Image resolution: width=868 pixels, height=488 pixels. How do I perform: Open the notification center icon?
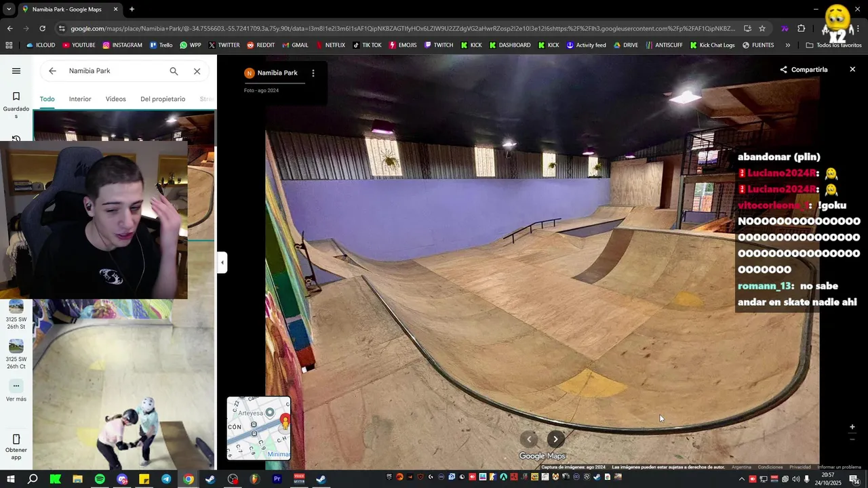pos(854,479)
